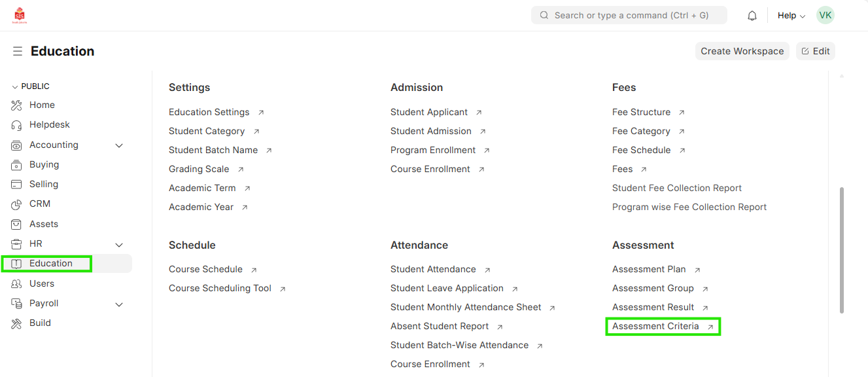The width and height of the screenshot is (868, 377).
Task: Click the CRM pie chart icon
Action: [17, 204]
